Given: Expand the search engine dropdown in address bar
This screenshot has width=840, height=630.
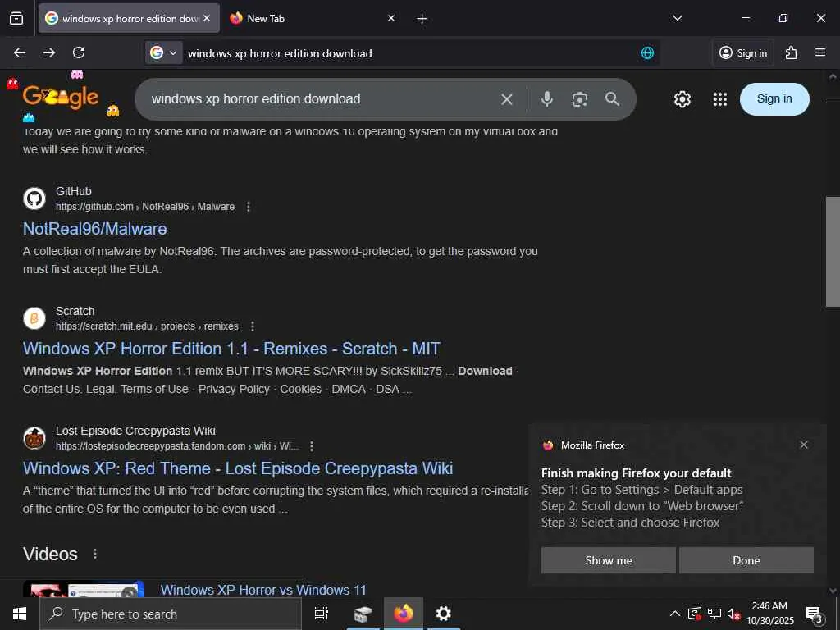Looking at the screenshot, I should tap(164, 52).
